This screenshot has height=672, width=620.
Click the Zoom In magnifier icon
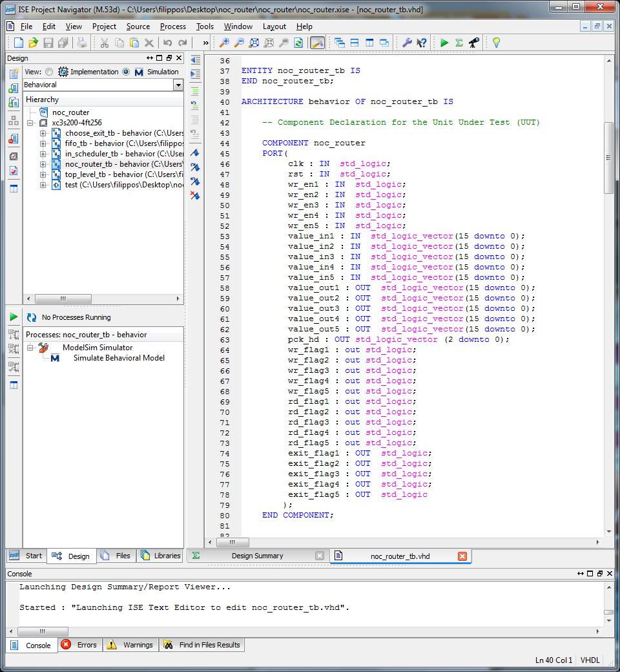(x=224, y=43)
